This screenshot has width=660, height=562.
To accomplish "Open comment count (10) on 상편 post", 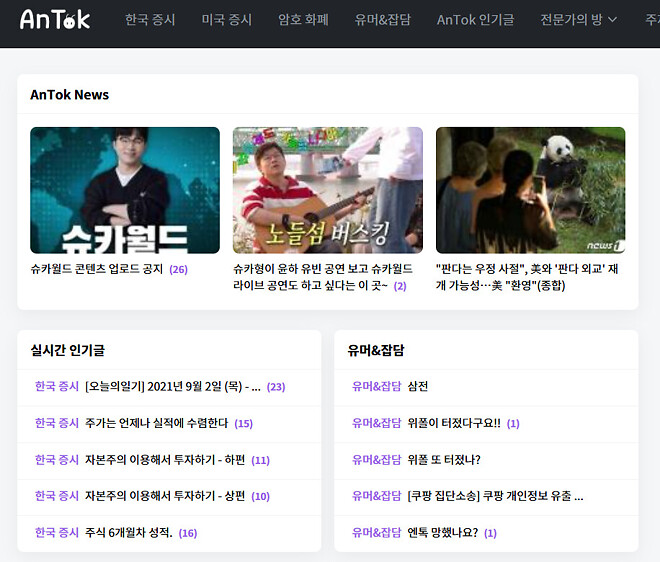I will pyautogui.click(x=261, y=496).
